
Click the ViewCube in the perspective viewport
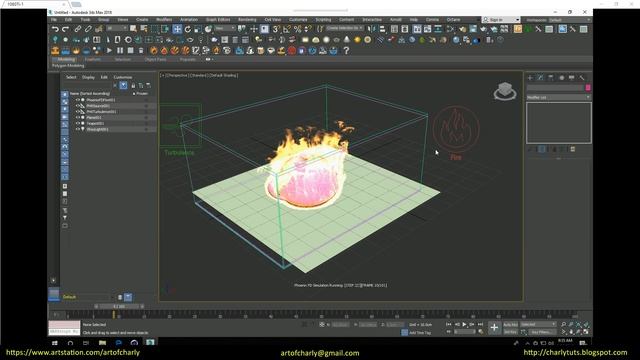[505, 91]
